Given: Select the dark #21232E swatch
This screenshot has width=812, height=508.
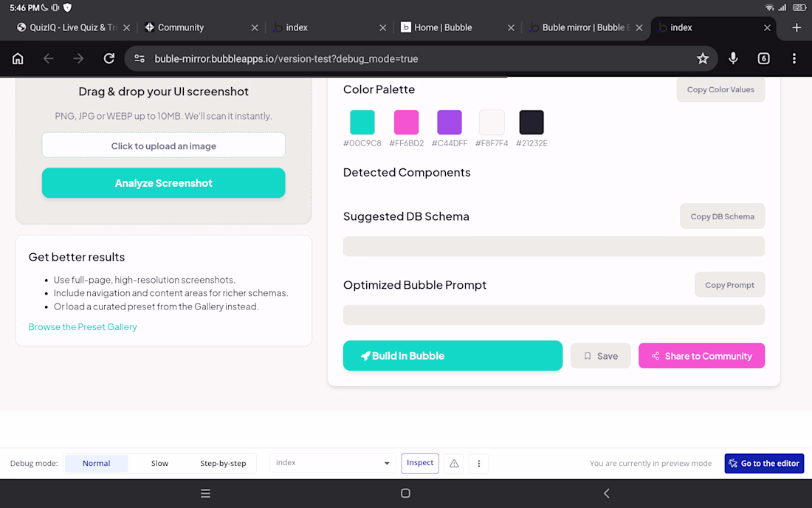Looking at the screenshot, I should (x=531, y=123).
